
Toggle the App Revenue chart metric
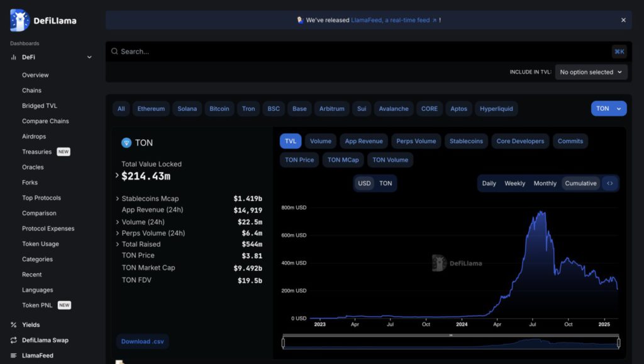coord(364,141)
